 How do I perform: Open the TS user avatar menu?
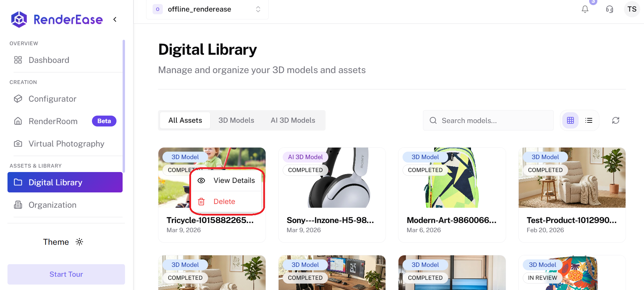click(x=632, y=9)
